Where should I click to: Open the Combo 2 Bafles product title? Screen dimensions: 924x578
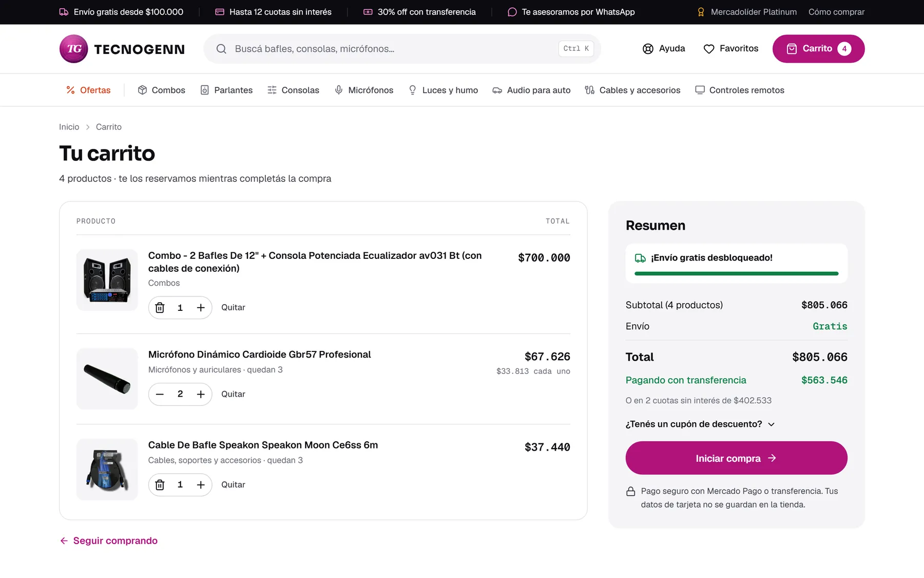click(x=315, y=262)
